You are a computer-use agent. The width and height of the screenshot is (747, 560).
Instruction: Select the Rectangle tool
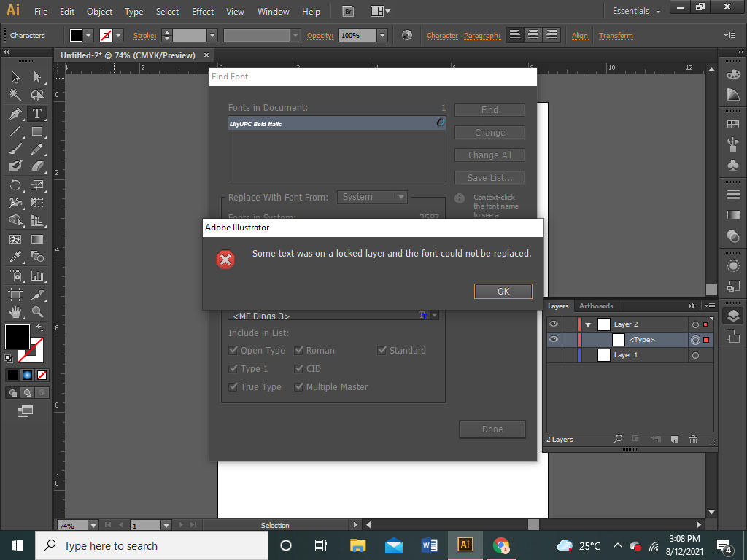point(37,131)
